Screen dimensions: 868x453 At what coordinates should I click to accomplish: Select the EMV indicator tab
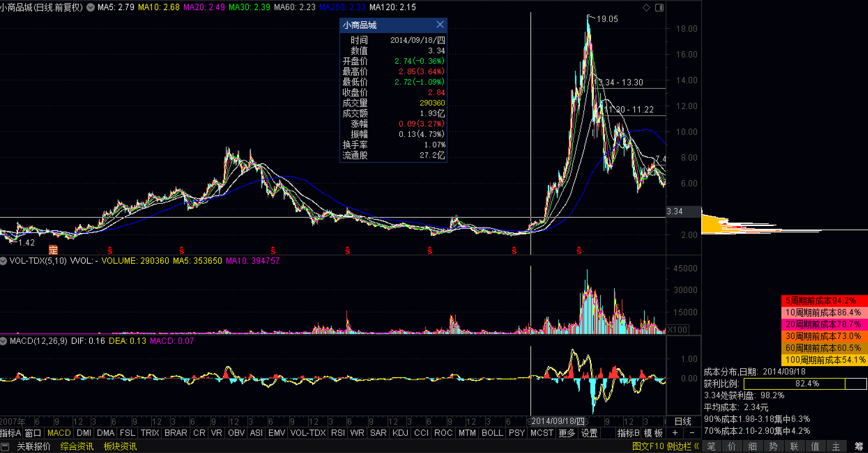[x=277, y=433]
